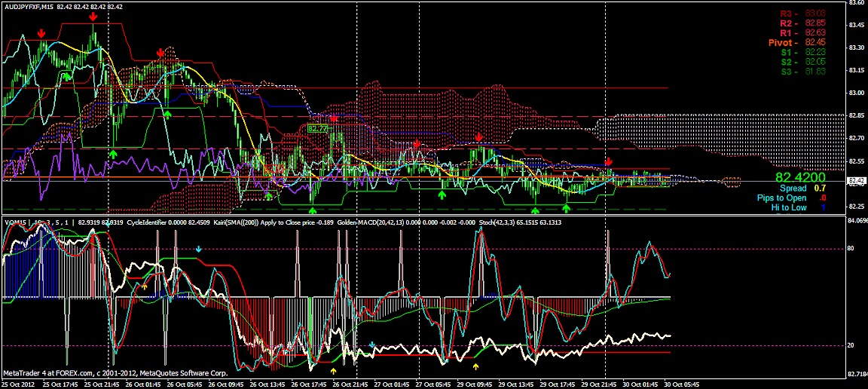868x389 pixels.
Task: Click the MetaTrader 4 at FOREX.com copyright text
Action: [x=99, y=372]
